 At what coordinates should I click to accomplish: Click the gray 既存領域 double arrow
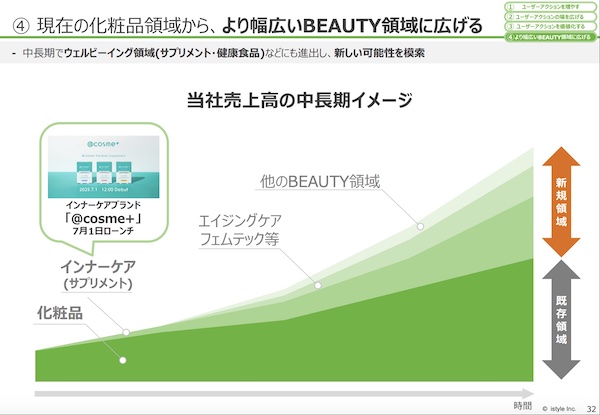[x=561, y=319]
